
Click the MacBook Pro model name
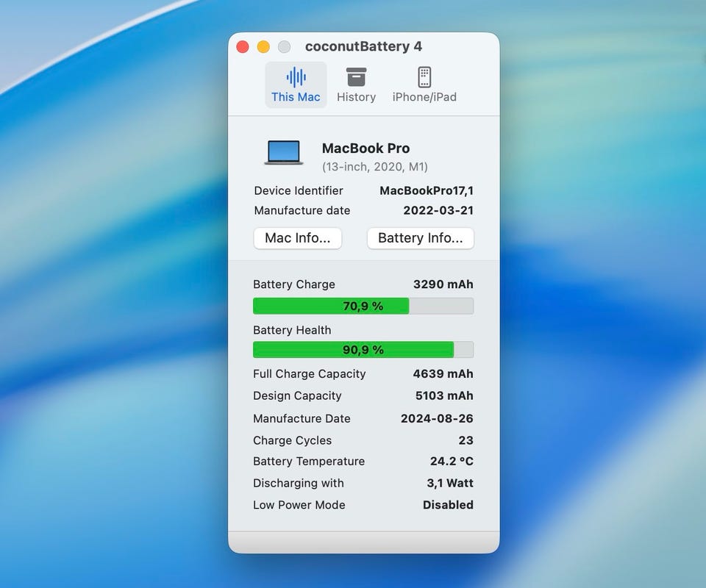click(366, 148)
